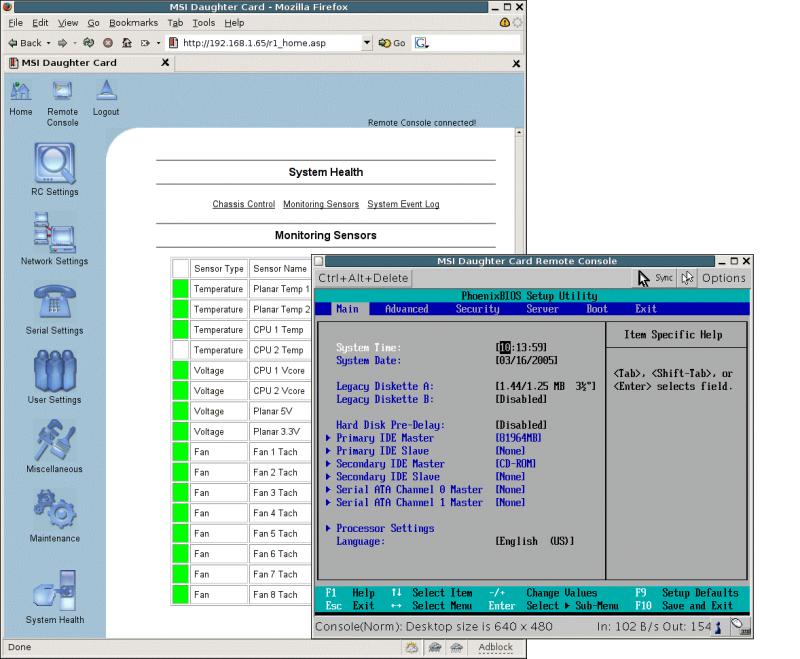Open RC Settings from the sidebar
The width and height of the screenshot is (800, 659).
coord(55,163)
